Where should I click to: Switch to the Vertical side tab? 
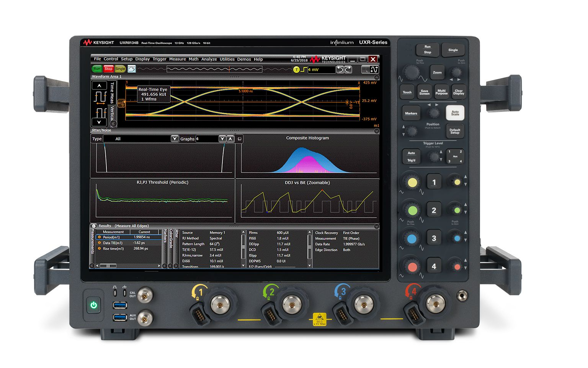pos(113,113)
